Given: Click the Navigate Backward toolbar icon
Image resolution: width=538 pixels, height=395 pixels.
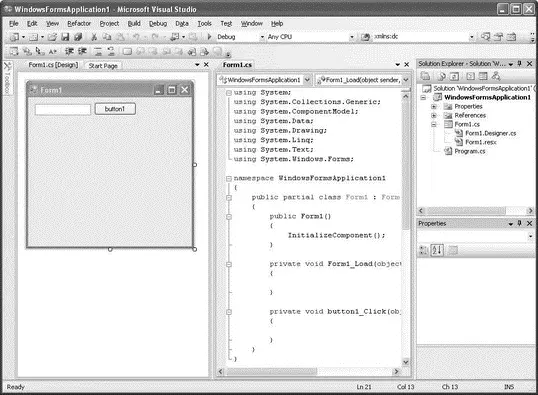Looking at the screenshot, I should (x=175, y=37).
